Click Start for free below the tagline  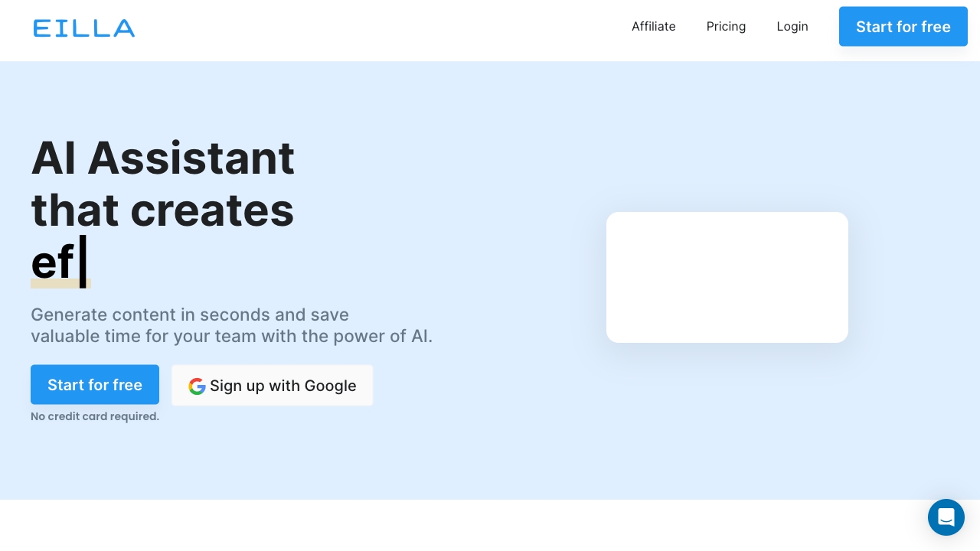[95, 384]
